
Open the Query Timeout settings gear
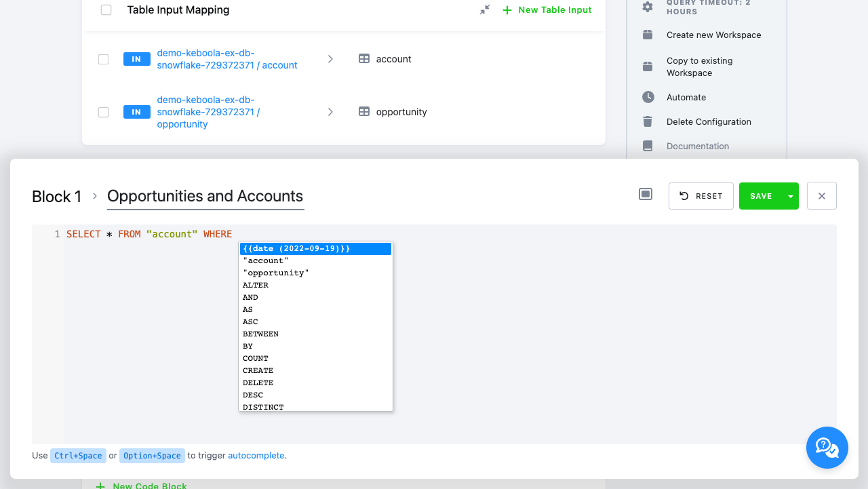click(x=648, y=6)
